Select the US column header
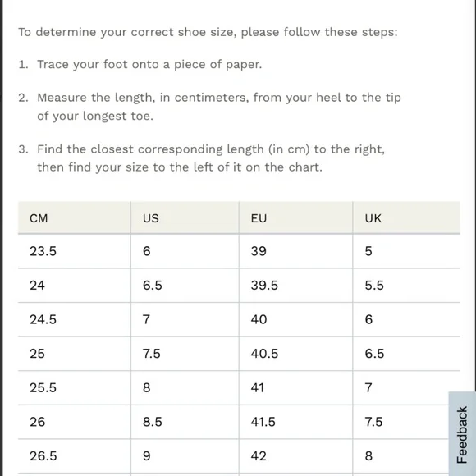 click(185, 218)
